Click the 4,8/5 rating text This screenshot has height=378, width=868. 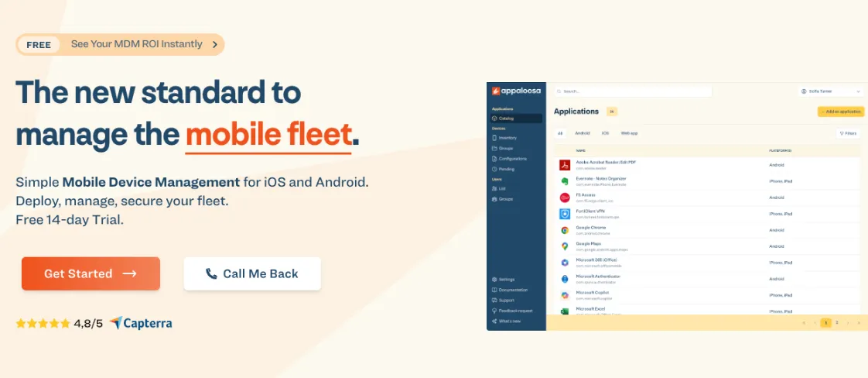pyautogui.click(x=88, y=323)
